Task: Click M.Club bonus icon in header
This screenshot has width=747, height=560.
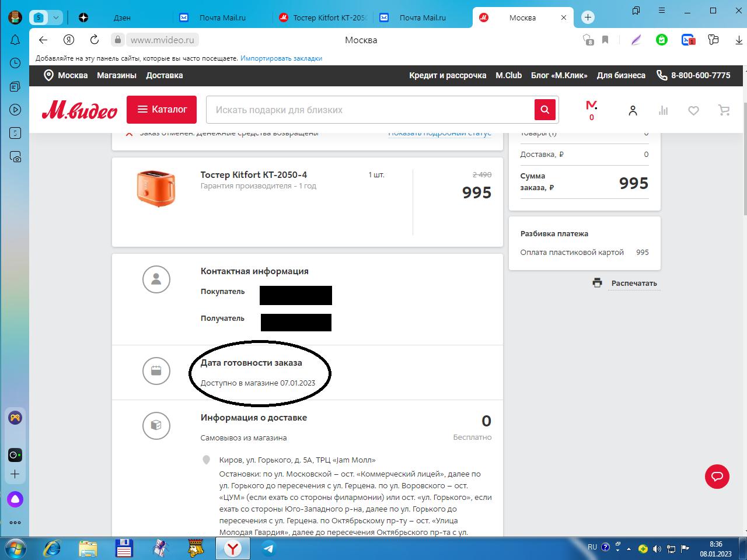Action: 591,110
